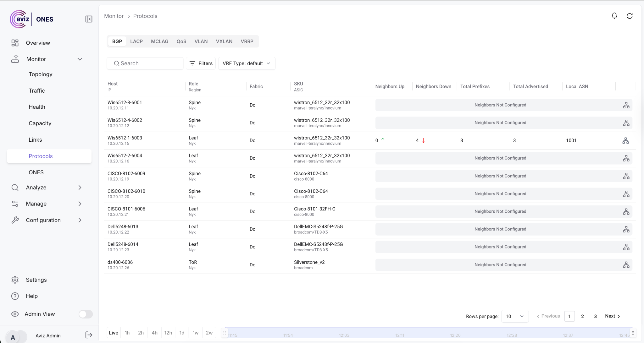Image resolution: width=644 pixels, height=343 pixels.
Task: Open topology icon for CISCO-8102-6009 row
Action: point(626,176)
